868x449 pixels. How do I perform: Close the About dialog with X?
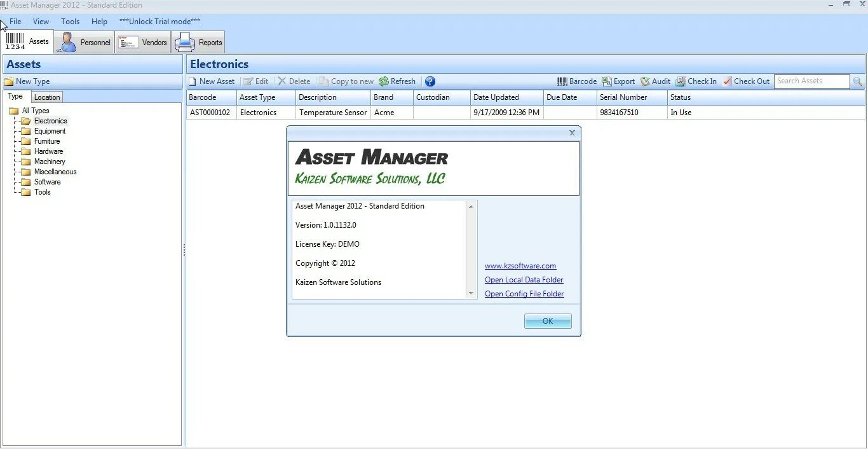[572, 133]
